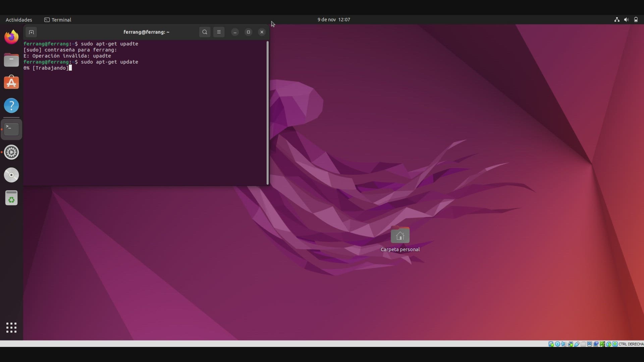
Task: Open Settings gear in the dock
Action: (x=11, y=152)
